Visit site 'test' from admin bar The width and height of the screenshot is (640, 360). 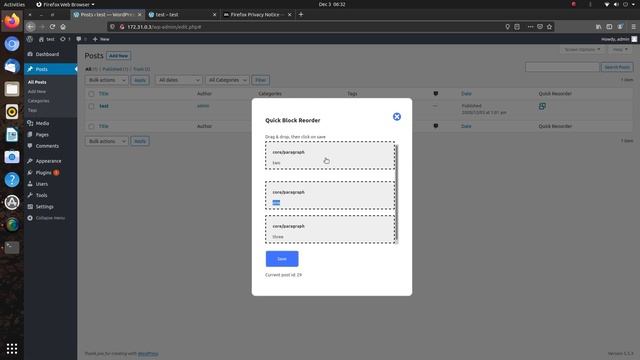(46, 39)
